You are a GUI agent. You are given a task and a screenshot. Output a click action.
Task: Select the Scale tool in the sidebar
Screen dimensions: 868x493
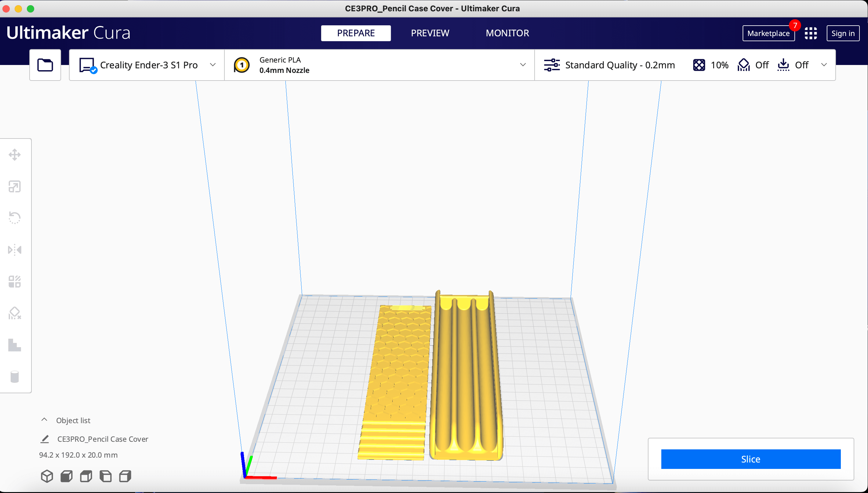coord(15,187)
